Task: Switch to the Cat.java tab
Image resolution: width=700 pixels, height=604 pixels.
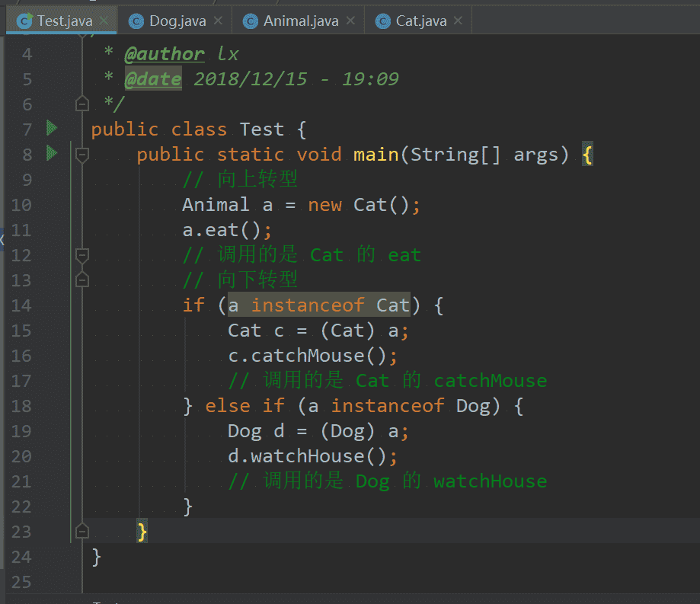Action: pos(420,21)
